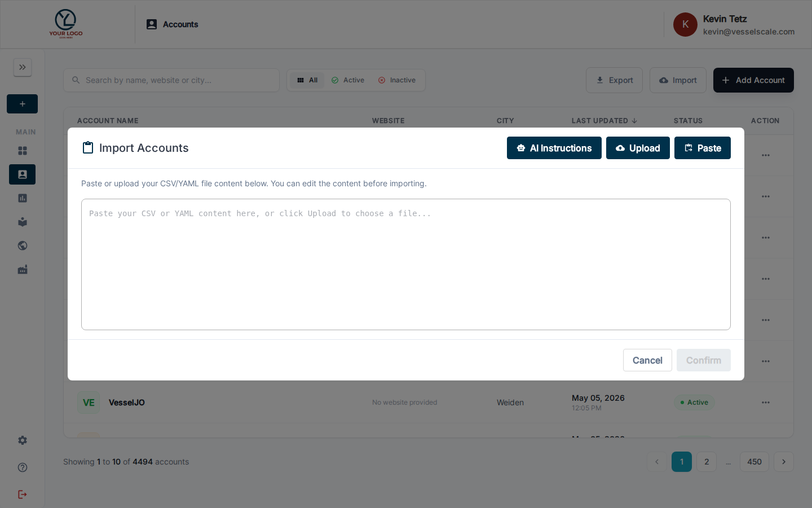Click the Add Account button
Image resolution: width=812 pixels, height=508 pixels.
[753, 80]
